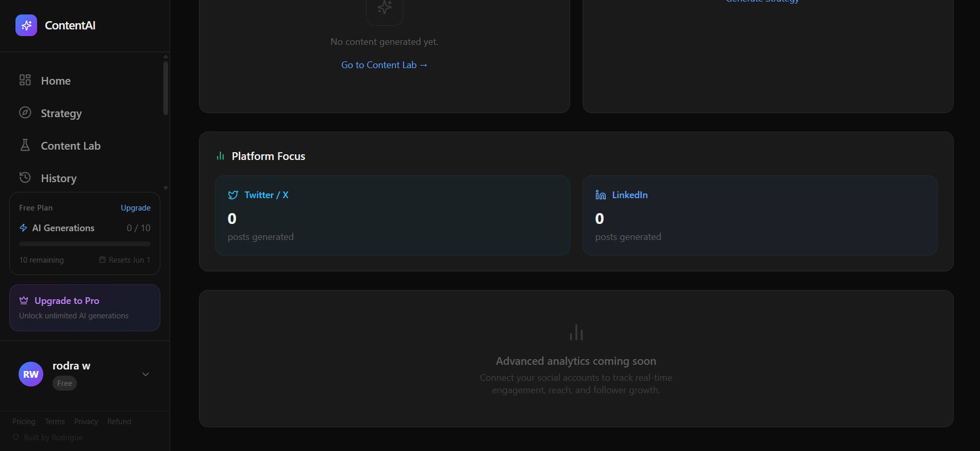Click the sparkle icon above No content generated
Screen dimensions: 980x451
pos(385,7)
